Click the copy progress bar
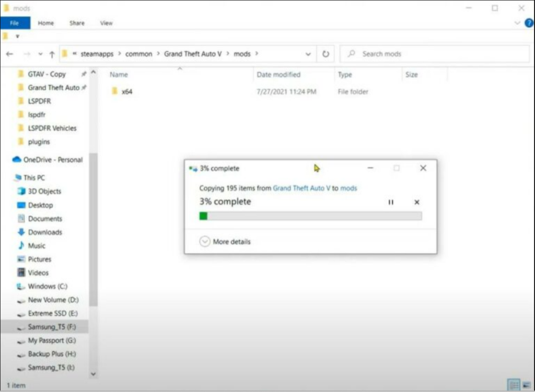The height and width of the screenshot is (392, 535). [x=311, y=216]
